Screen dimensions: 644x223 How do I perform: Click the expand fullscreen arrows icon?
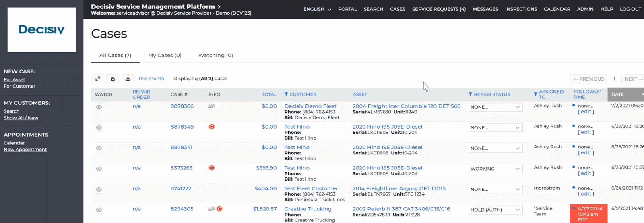click(97, 79)
